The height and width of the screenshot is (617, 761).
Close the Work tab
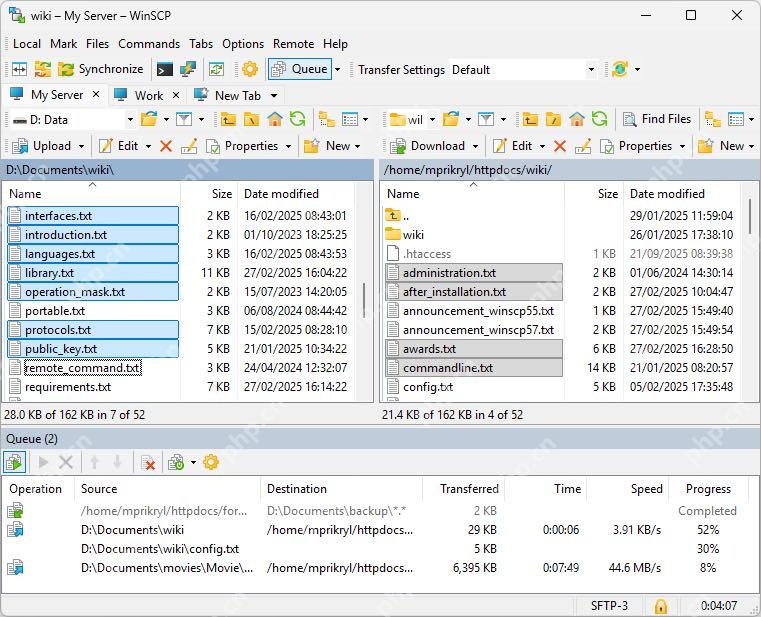click(x=176, y=95)
